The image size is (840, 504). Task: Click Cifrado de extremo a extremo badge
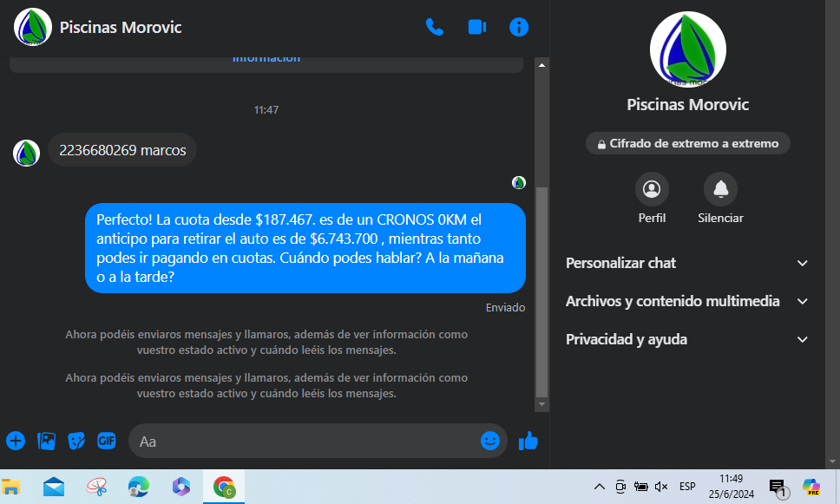click(687, 143)
